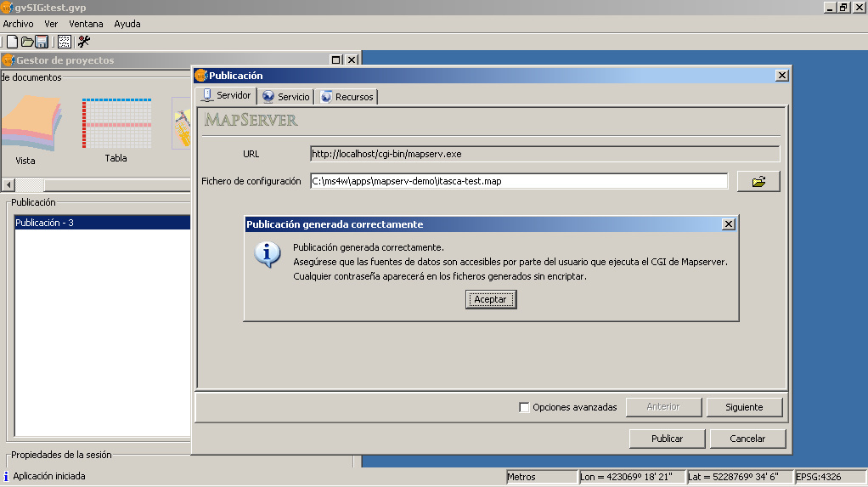
Task: Browse for configuration file with folder button
Action: 758,181
